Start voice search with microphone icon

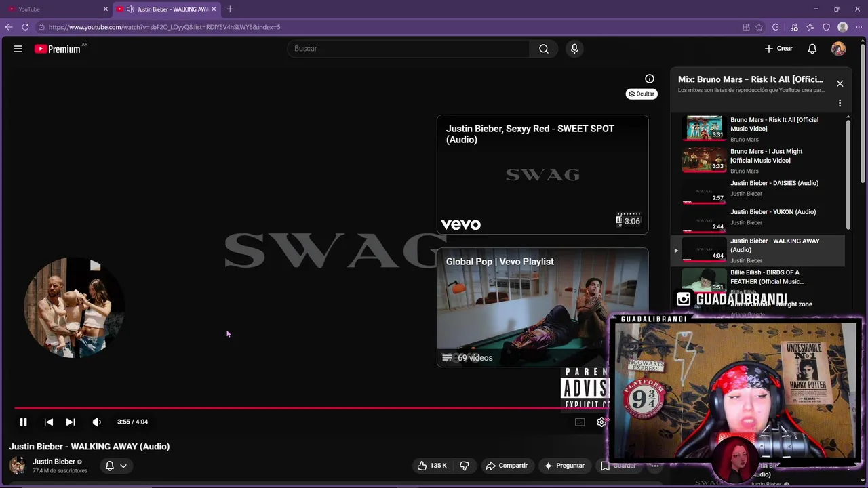coord(574,49)
